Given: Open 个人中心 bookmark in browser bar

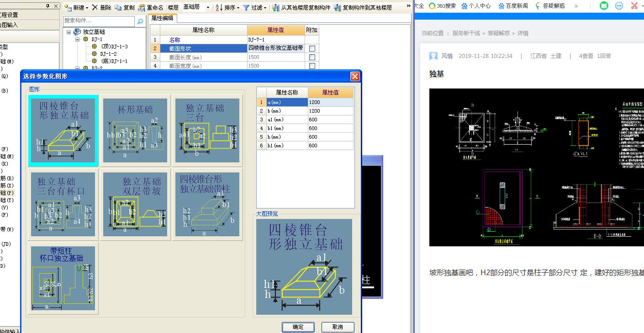Looking at the screenshot, I should pos(476,6).
